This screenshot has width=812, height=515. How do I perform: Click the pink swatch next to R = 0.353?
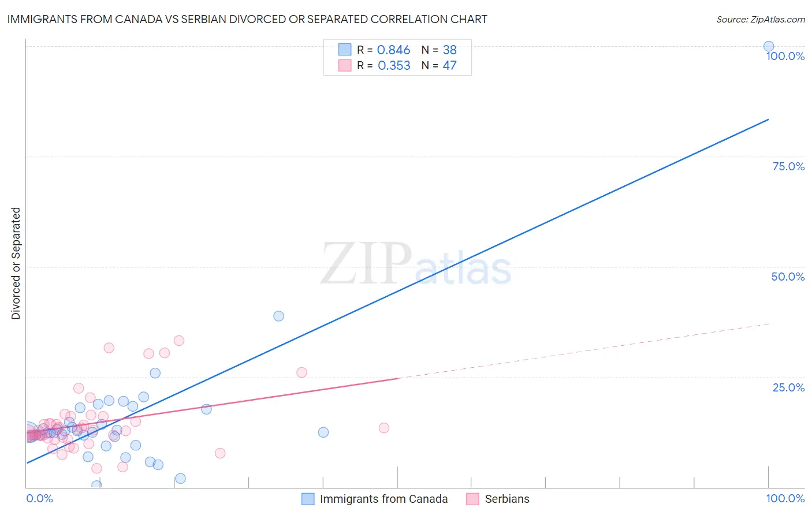tap(345, 65)
